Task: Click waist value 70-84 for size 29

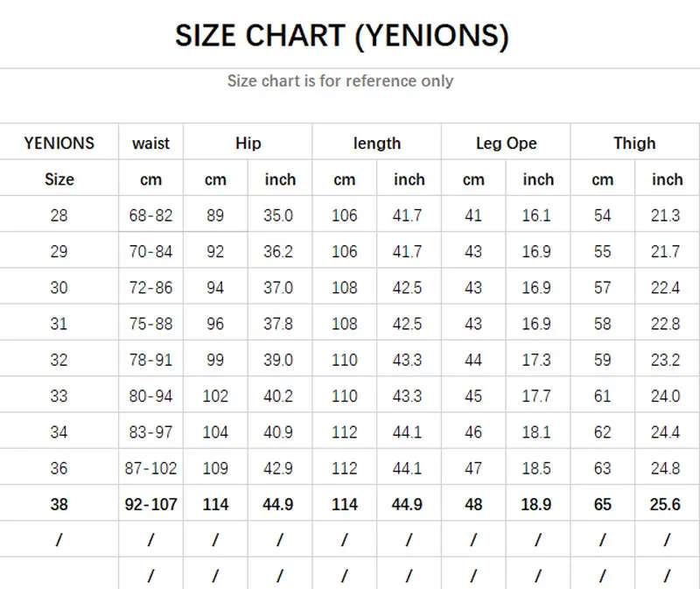Action: pos(150,252)
